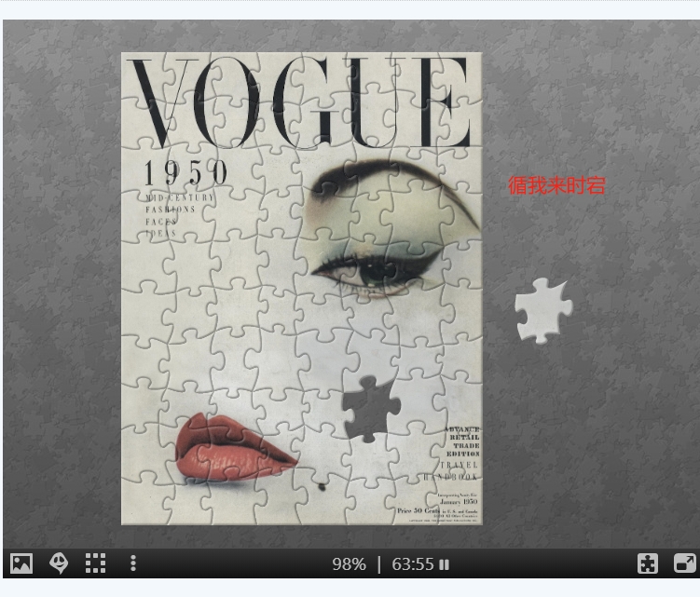Open the piece arrangement grid icon
The image size is (700, 597).
pyautogui.click(x=95, y=563)
